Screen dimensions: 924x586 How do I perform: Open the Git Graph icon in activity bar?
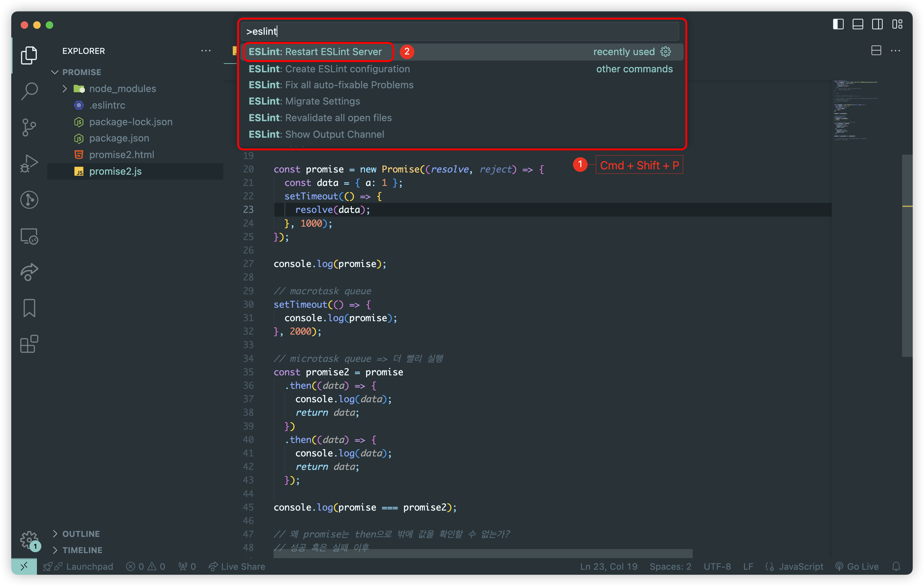click(x=29, y=199)
